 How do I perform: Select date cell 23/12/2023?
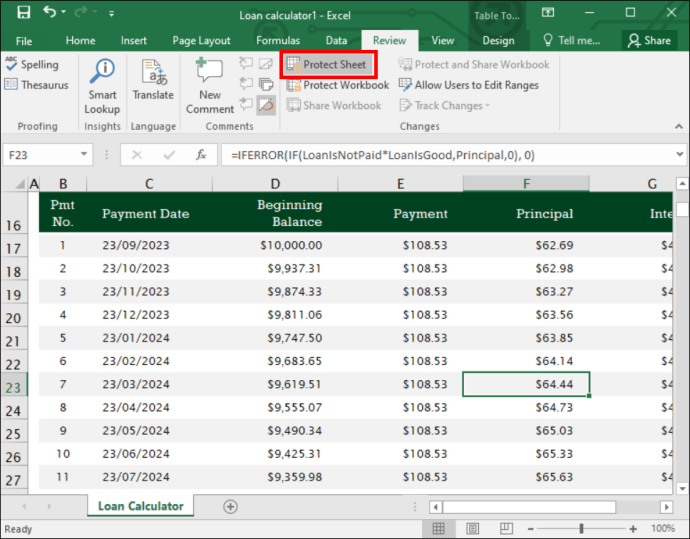pos(150,315)
